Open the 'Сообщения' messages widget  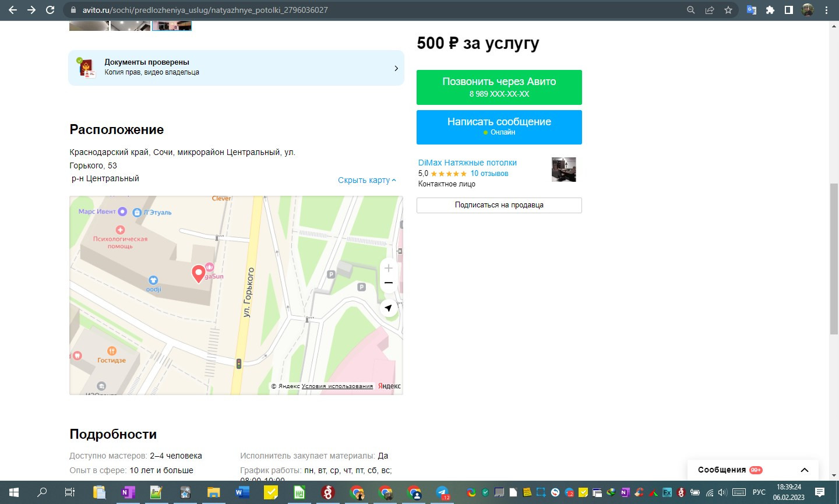click(753, 470)
